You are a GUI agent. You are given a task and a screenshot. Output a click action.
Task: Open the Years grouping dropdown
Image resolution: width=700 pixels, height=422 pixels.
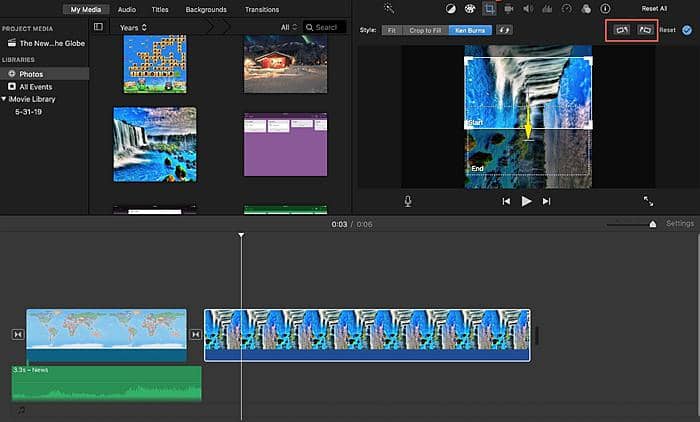[133, 28]
